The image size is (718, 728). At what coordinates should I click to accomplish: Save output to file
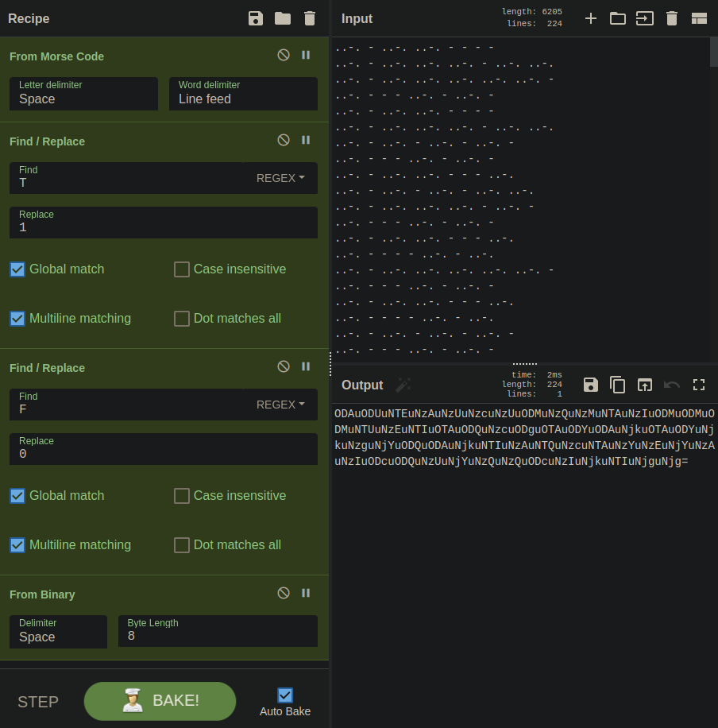[x=591, y=385]
